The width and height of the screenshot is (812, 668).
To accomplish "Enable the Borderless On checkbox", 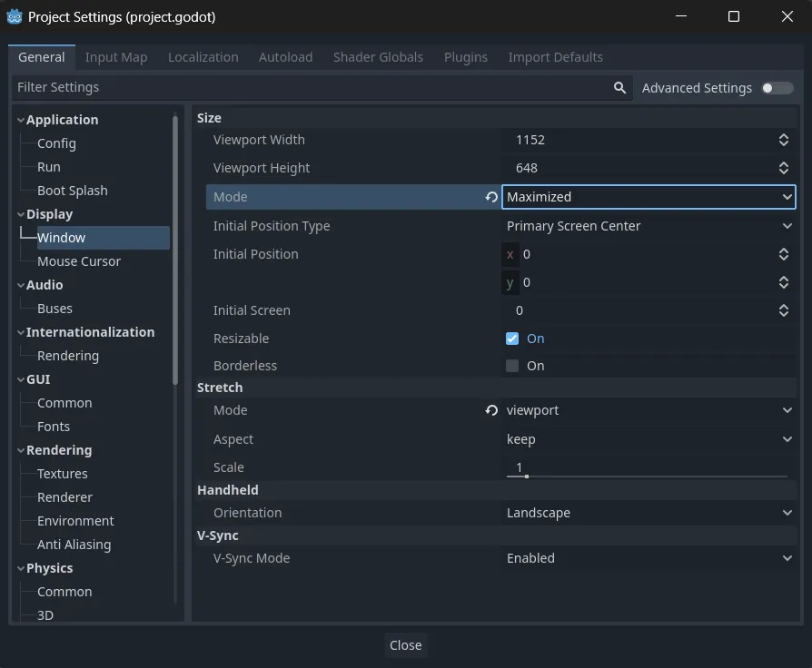I will (x=512, y=366).
